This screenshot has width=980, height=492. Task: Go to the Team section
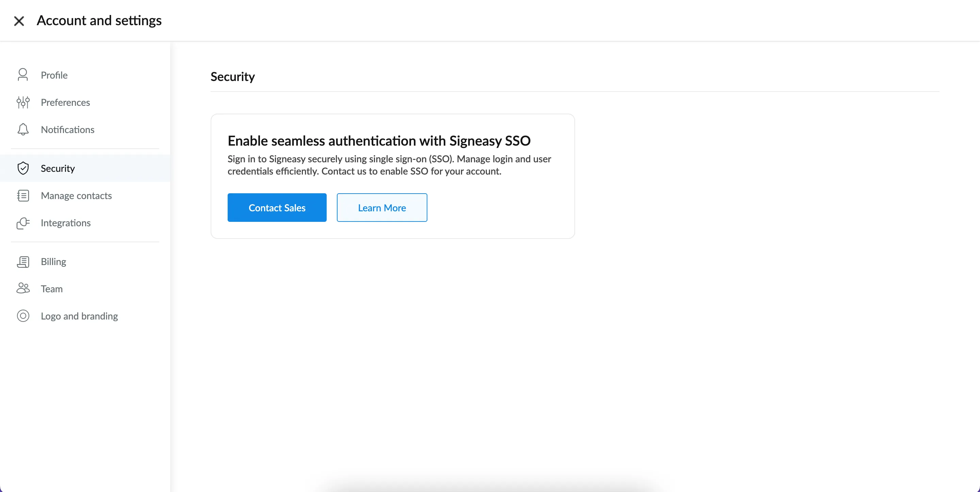(x=52, y=289)
